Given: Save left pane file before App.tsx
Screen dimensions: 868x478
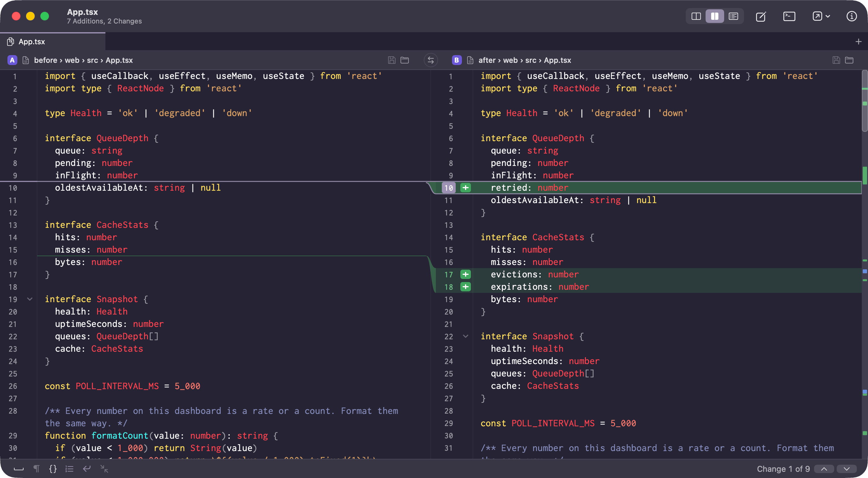Looking at the screenshot, I should point(392,60).
